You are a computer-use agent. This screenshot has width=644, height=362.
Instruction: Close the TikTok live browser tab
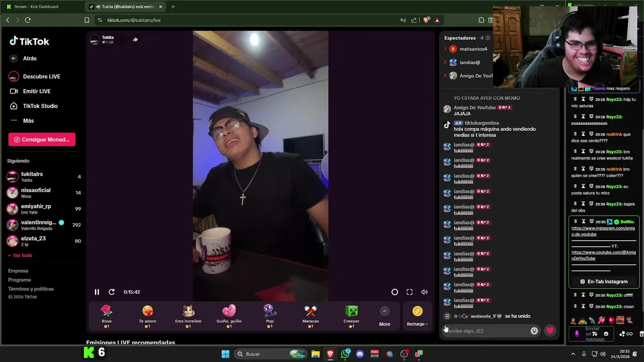(x=160, y=7)
